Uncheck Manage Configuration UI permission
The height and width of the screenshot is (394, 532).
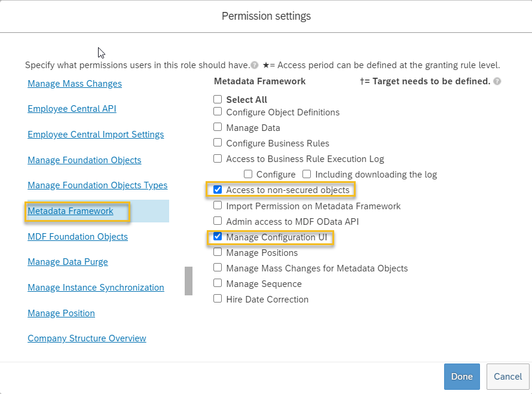(218, 237)
